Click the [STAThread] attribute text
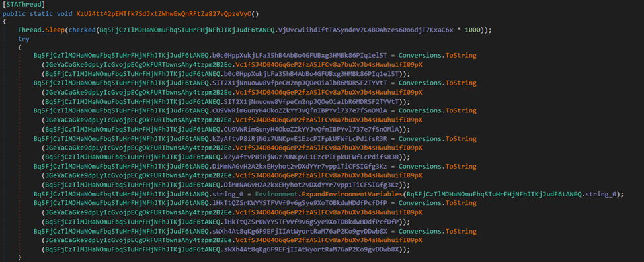Image resolution: width=644 pixels, height=262 pixels. click(24, 5)
